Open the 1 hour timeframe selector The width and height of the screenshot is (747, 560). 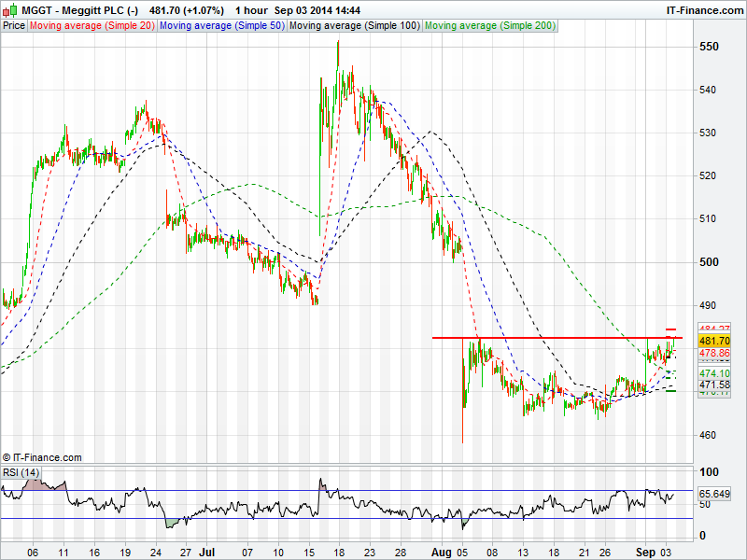click(x=253, y=10)
